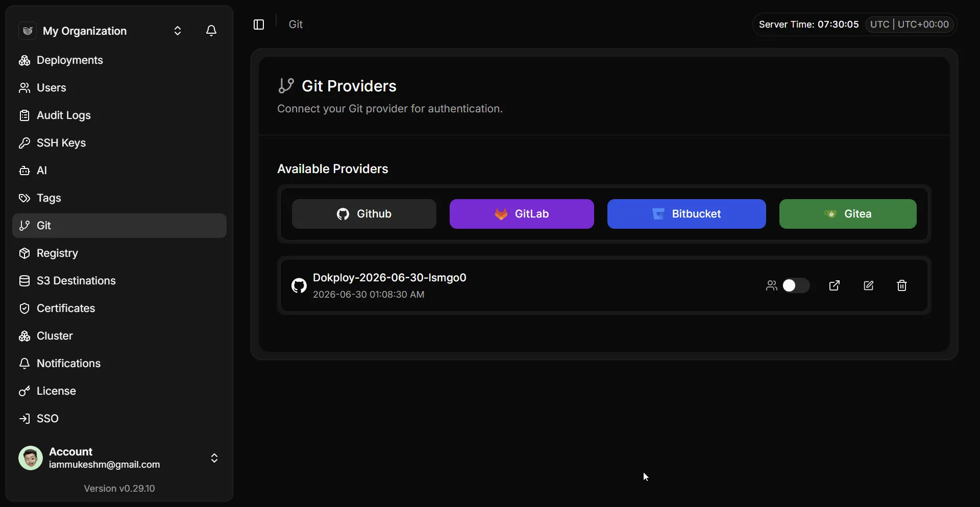This screenshot has width=980, height=507.
Task: Open Deployments in the sidebar
Action: tap(119, 60)
